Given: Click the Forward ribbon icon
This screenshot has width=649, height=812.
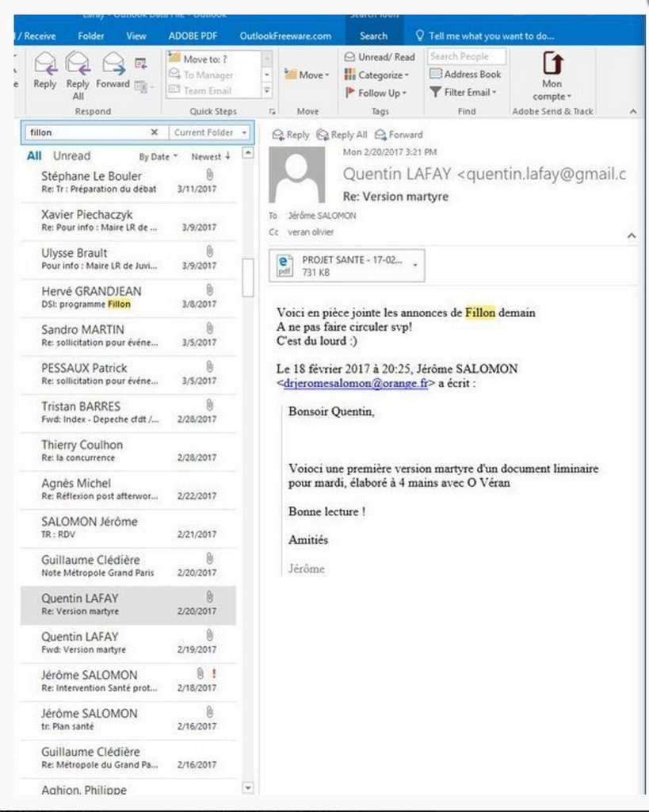Looking at the screenshot, I should click(113, 71).
